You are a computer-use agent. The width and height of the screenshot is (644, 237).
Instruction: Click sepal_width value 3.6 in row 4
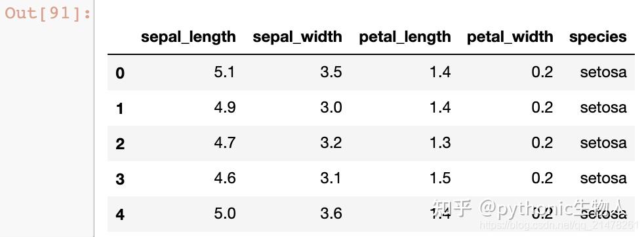point(331,213)
